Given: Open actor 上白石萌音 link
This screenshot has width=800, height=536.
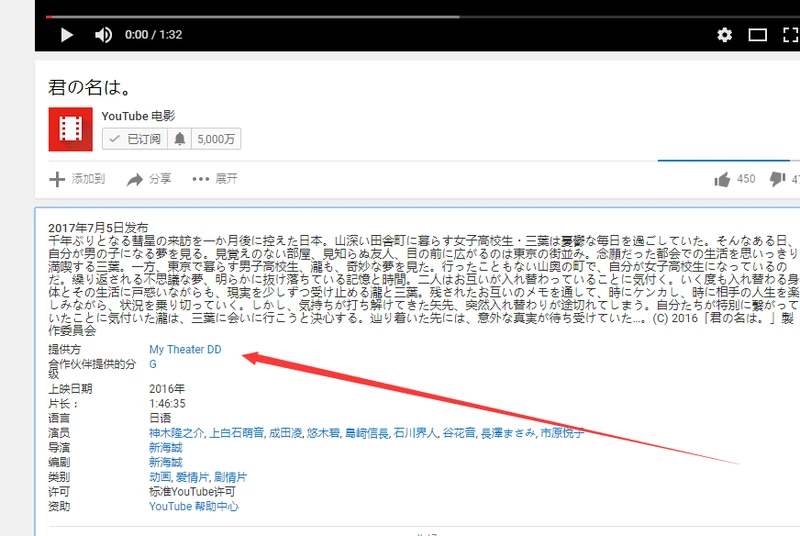Looking at the screenshot, I should click(x=236, y=433).
